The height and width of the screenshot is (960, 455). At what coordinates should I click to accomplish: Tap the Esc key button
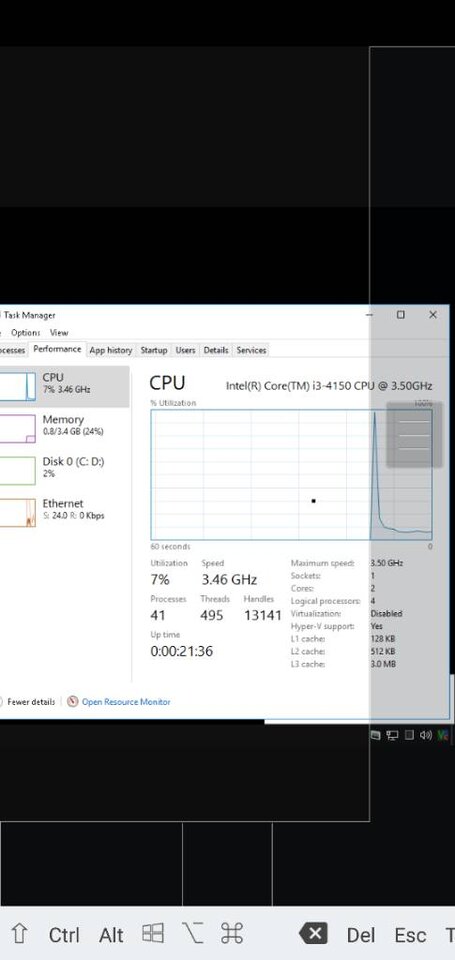click(410, 935)
